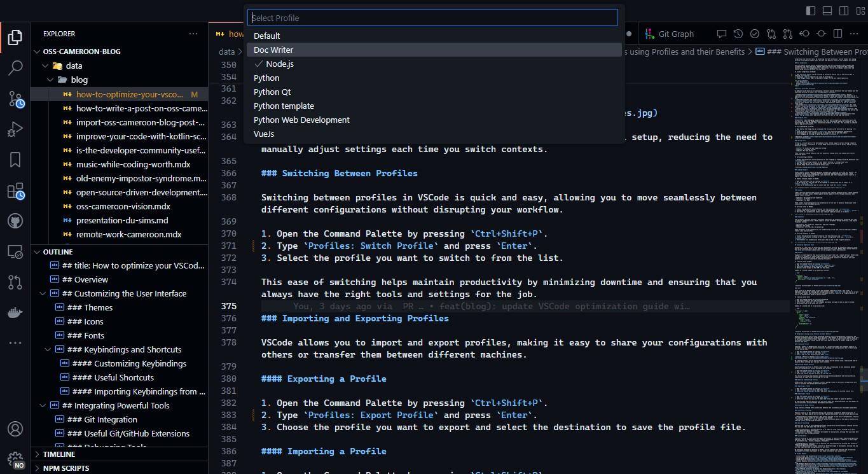Screen dimensions: 868x474
Task: Open the Explorer view in the activity bar
Action: click(15, 37)
